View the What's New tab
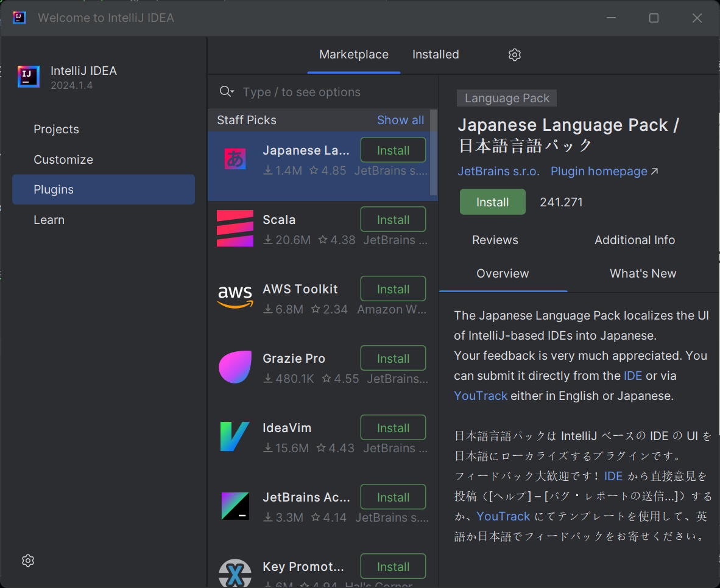The height and width of the screenshot is (588, 720). (643, 273)
